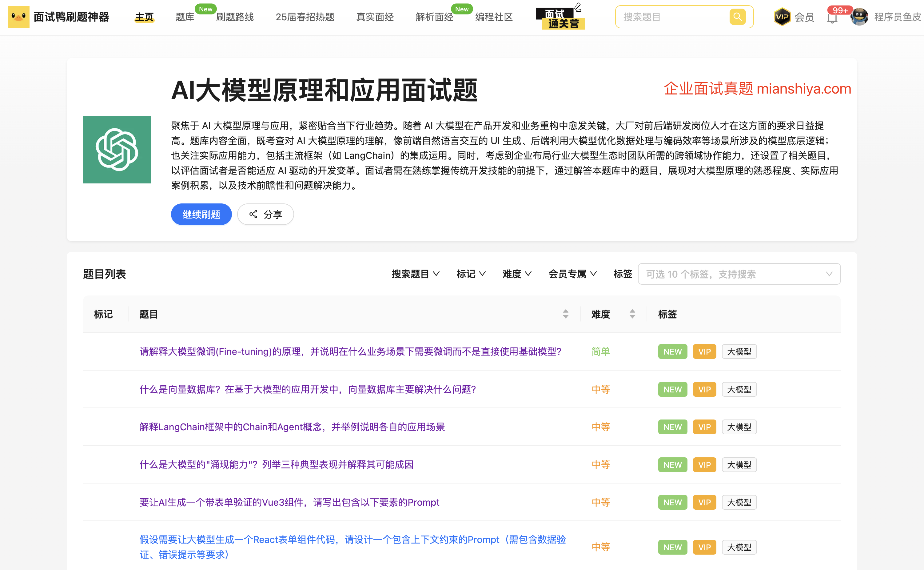The image size is (924, 570).
Task: Click the green OpenAI logo thumbnail
Action: (x=117, y=150)
